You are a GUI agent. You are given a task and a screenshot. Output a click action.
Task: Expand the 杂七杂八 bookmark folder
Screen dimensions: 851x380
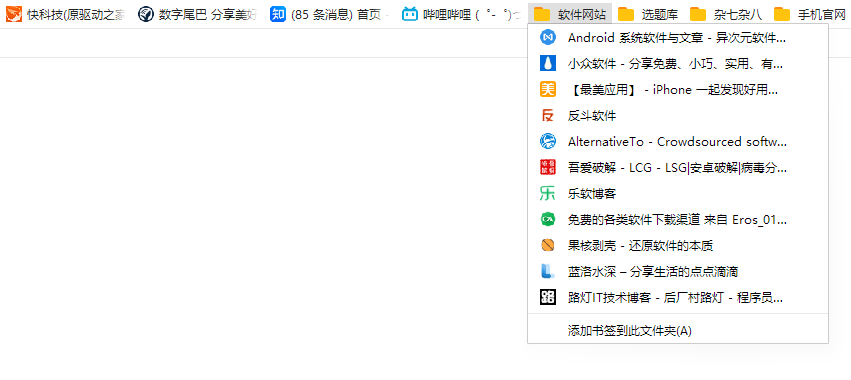726,15
